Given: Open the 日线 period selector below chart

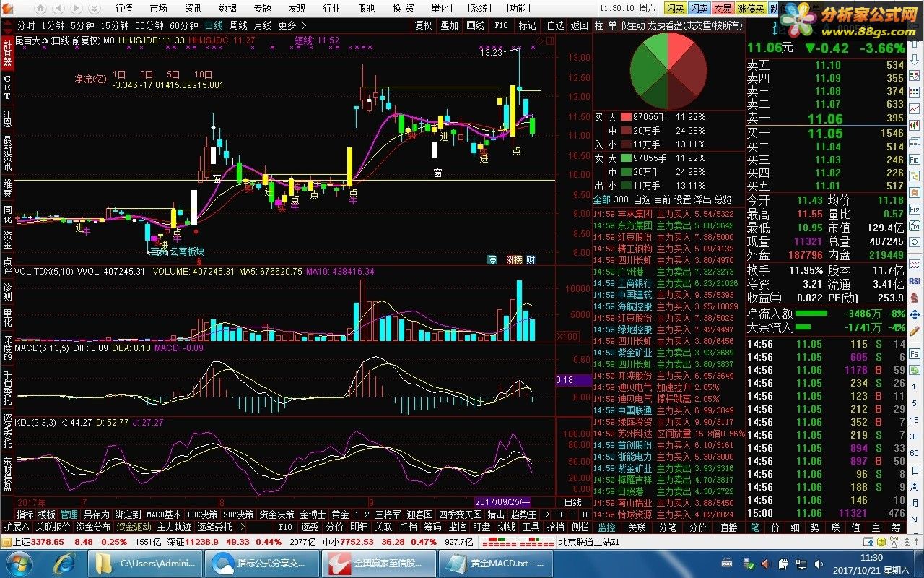Looking at the screenshot, I should pyautogui.click(x=572, y=502).
